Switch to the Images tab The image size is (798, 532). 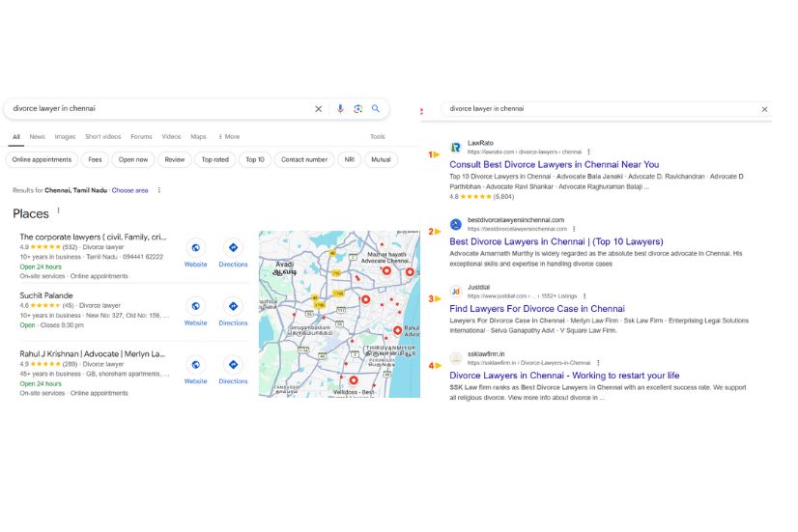coord(65,137)
